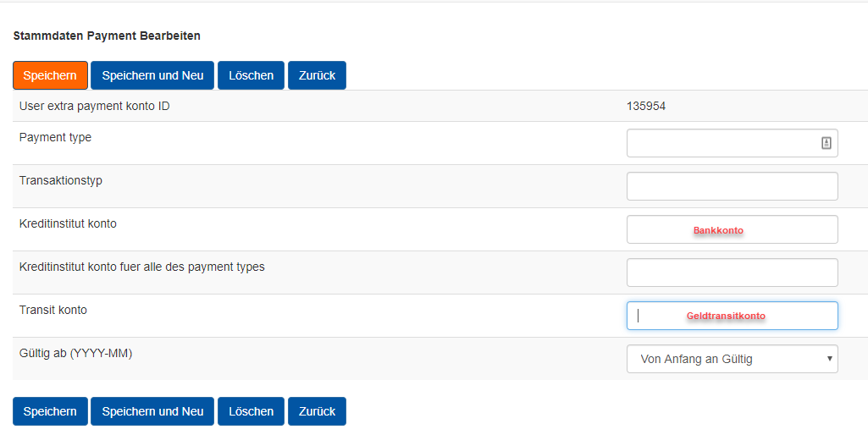Click the Transit konto label text
868x435 pixels.
pyautogui.click(x=53, y=310)
